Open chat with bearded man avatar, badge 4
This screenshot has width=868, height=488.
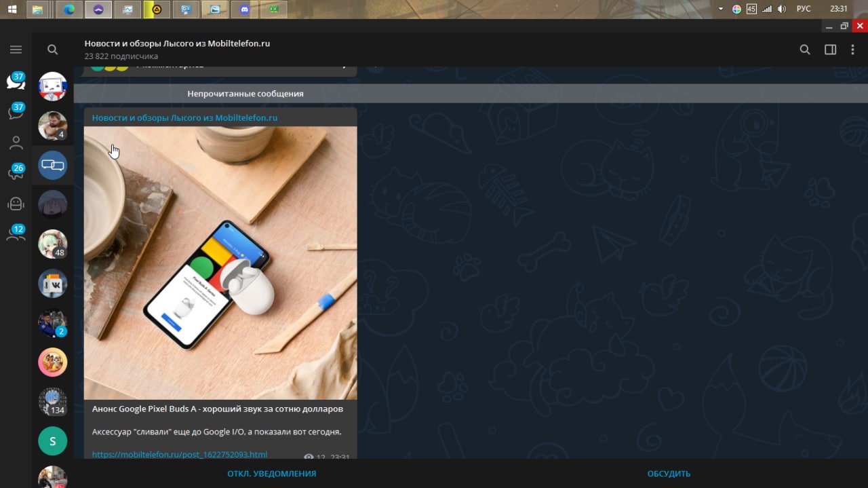pos(52,126)
